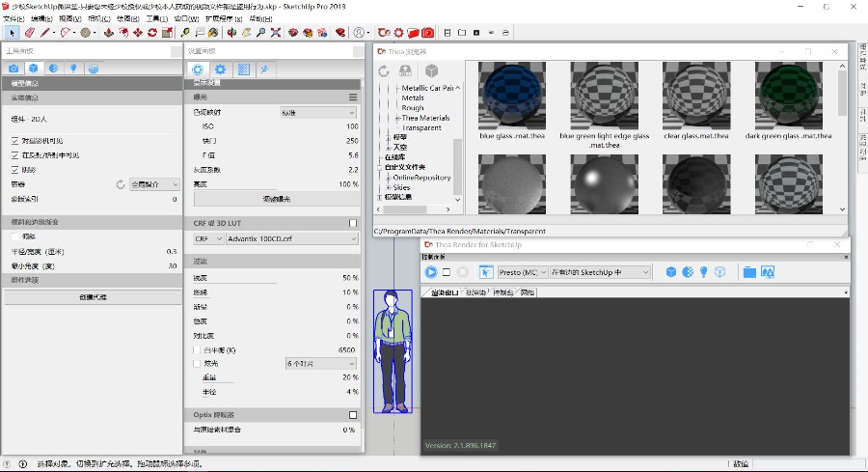Screen dimensions: 868x472
Task: Select the Move tool with red arrows
Action: click(138, 33)
